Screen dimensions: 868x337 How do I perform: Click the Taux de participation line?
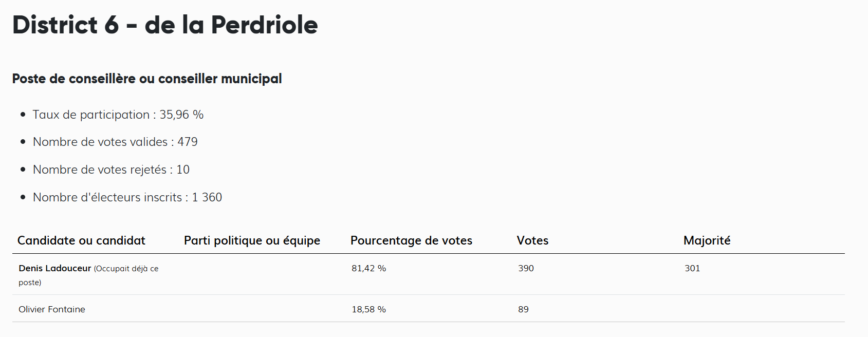click(118, 115)
